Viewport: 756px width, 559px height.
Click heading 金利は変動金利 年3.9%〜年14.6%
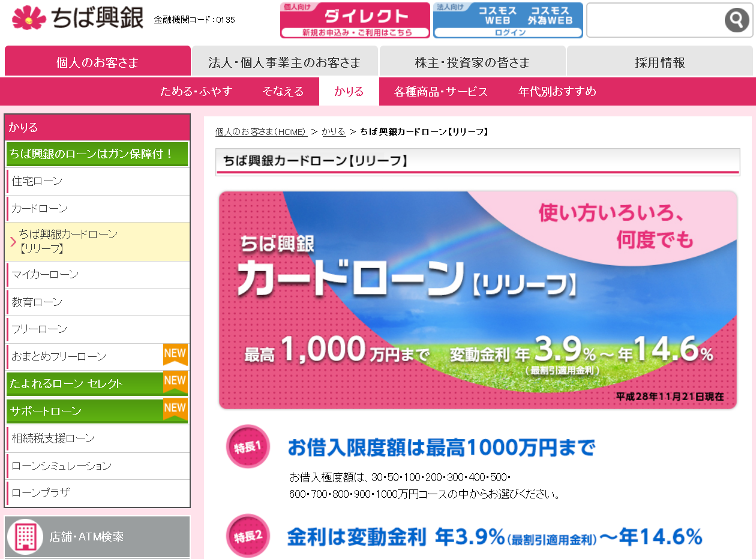495,537
